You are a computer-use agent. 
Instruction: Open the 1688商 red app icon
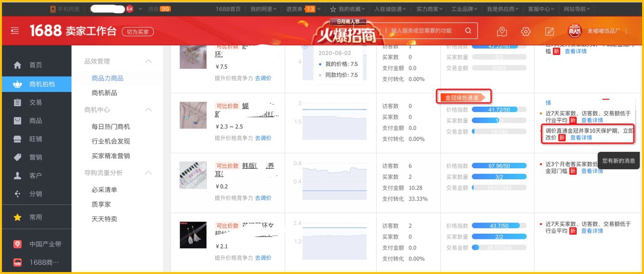(x=18, y=262)
